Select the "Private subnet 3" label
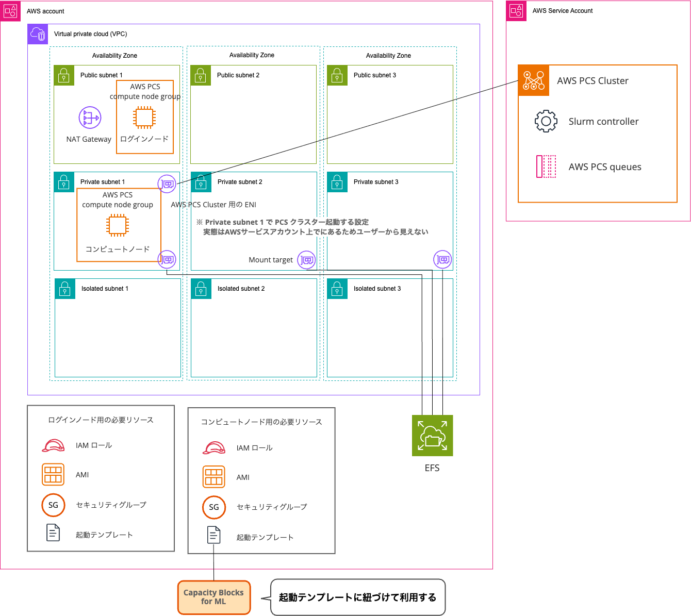 point(376,182)
